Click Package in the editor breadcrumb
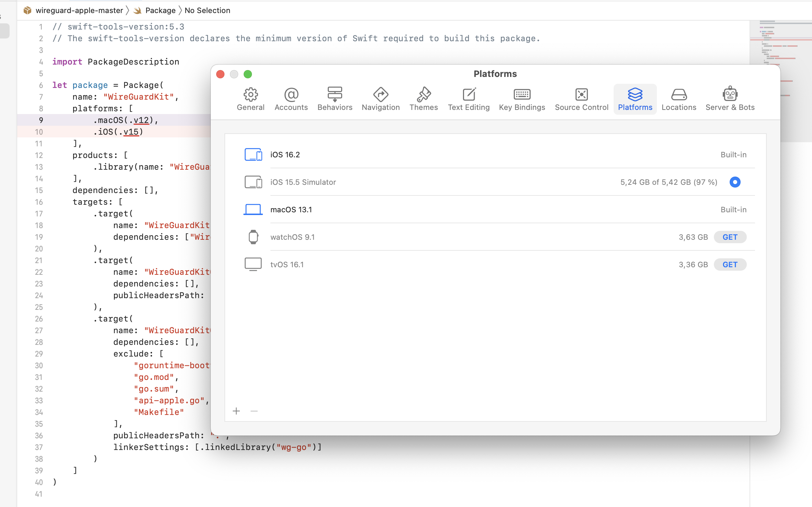 pyautogui.click(x=160, y=10)
